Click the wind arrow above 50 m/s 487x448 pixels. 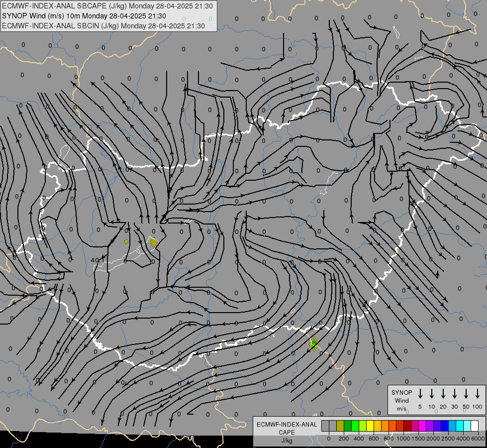[466, 394]
